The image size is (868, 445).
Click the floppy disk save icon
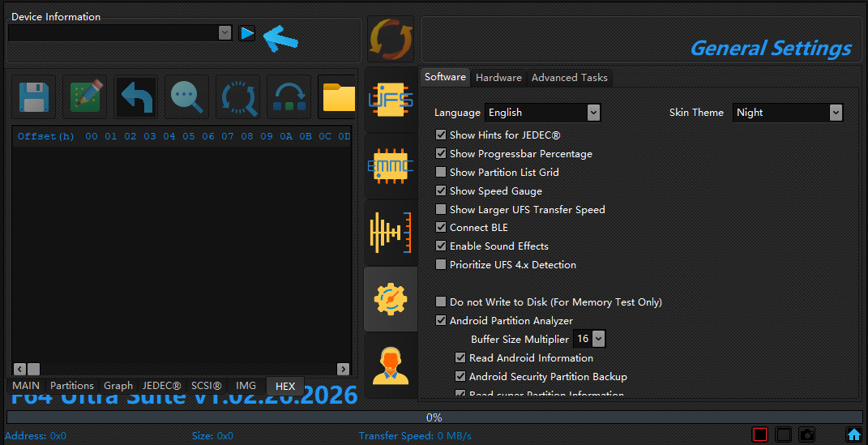pos(34,97)
